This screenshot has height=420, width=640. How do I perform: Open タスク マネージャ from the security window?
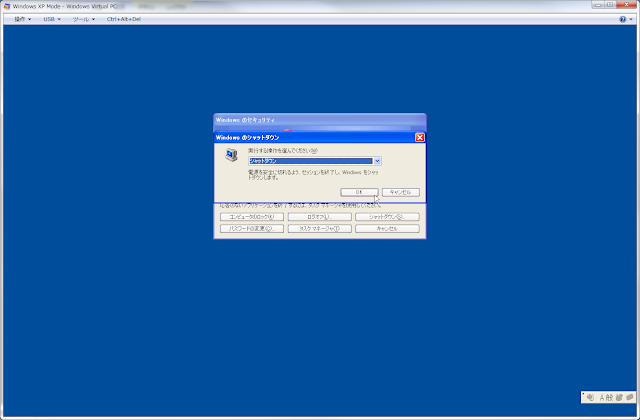point(320,229)
